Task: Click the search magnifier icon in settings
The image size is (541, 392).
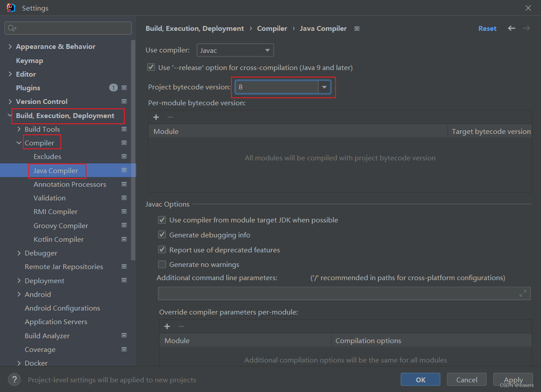Action: click(11, 28)
